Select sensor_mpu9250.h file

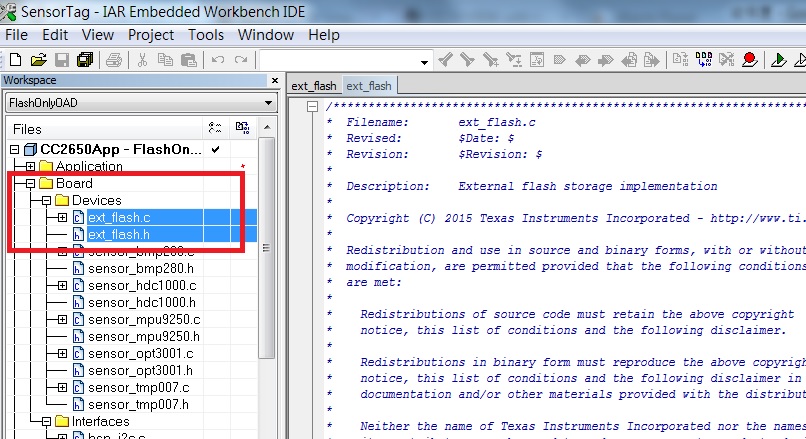144,336
